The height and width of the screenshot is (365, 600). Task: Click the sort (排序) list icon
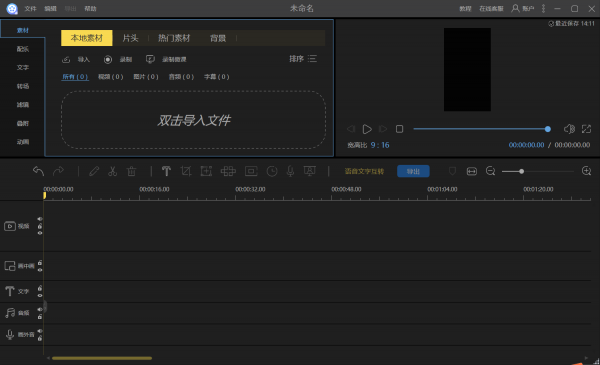312,59
